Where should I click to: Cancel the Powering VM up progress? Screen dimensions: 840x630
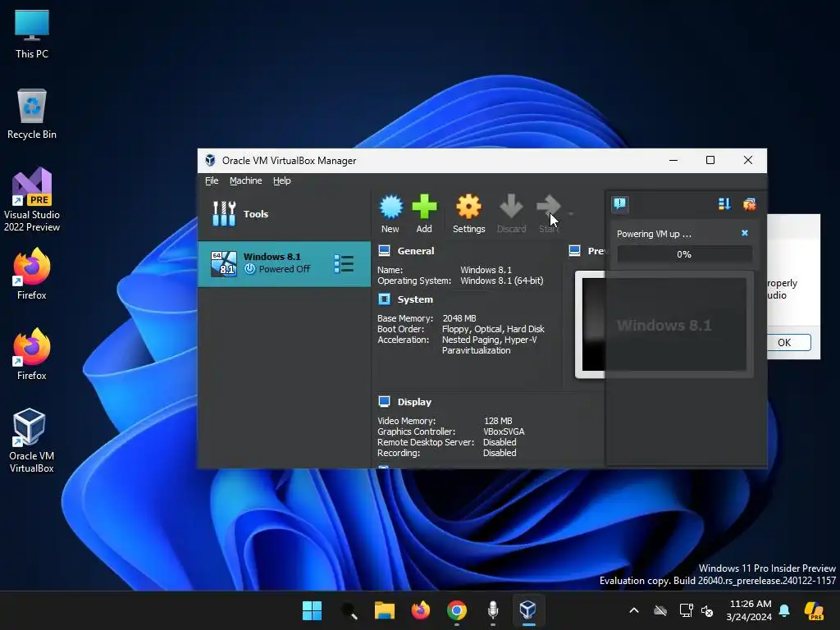coord(745,233)
